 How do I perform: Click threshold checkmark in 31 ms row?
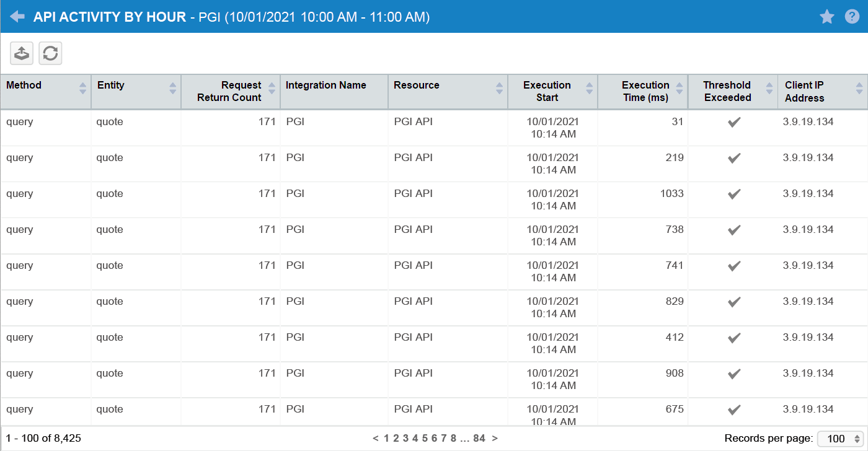point(734,123)
